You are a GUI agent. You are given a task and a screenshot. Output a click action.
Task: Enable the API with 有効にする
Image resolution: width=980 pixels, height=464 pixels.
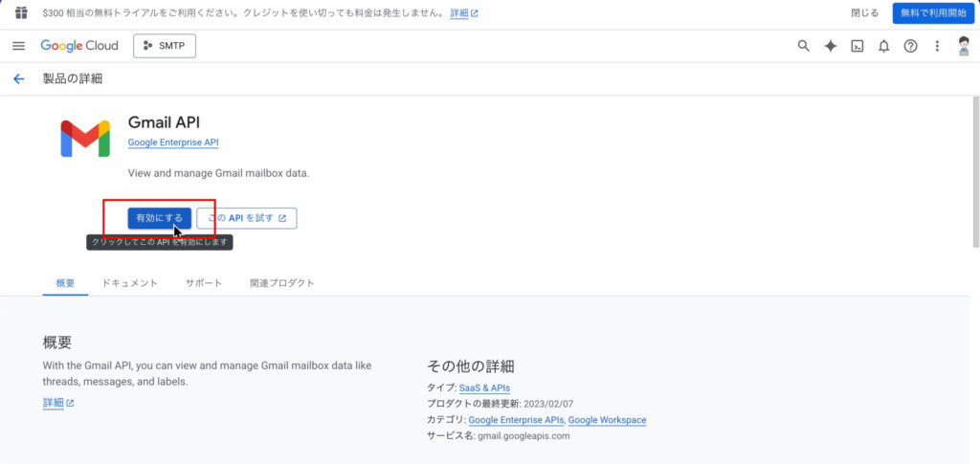coord(160,218)
